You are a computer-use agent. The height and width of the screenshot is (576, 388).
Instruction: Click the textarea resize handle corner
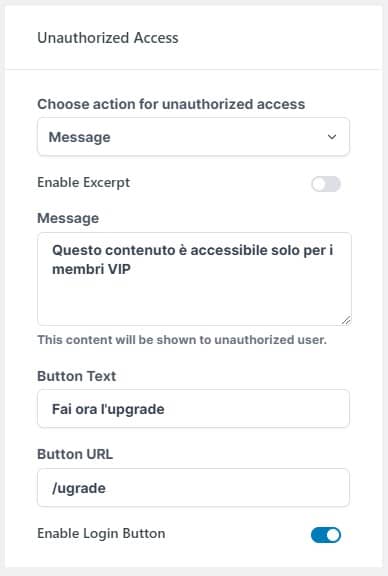click(x=346, y=320)
